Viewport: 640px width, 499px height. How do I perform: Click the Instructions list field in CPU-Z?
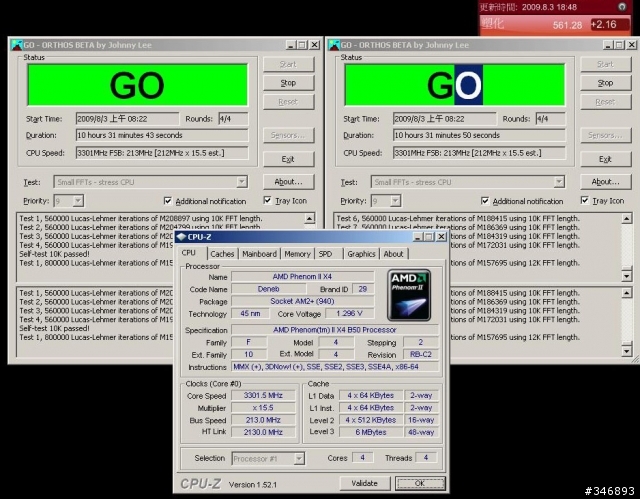(335, 367)
